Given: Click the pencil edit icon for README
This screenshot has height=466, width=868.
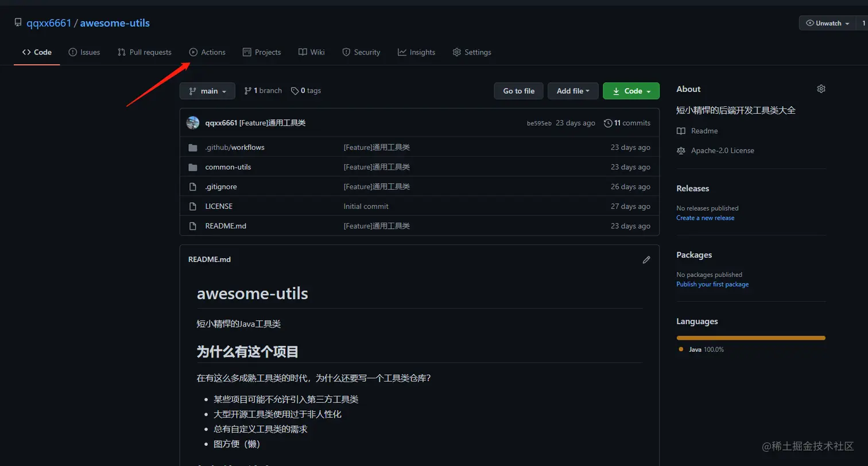Looking at the screenshot, I should [646, 259].
